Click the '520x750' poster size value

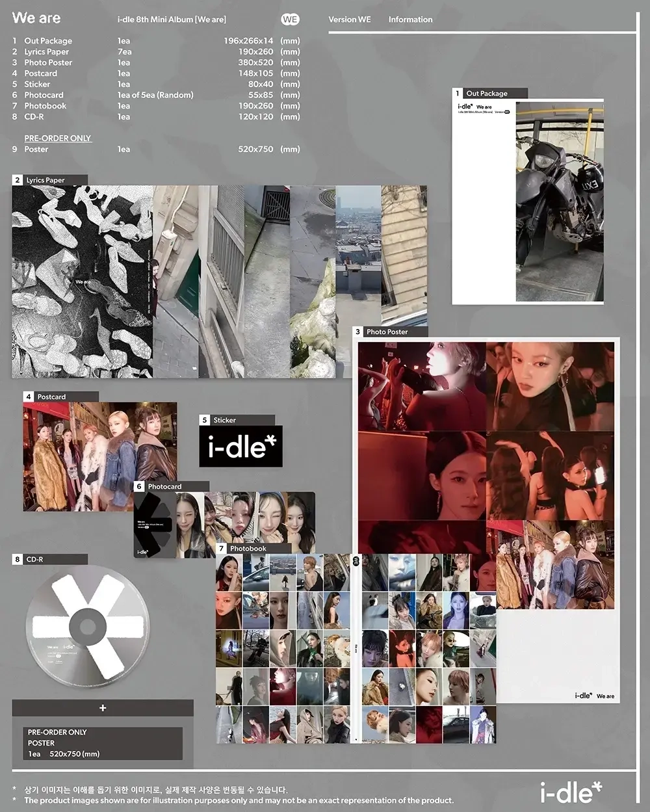pos(255,149)
